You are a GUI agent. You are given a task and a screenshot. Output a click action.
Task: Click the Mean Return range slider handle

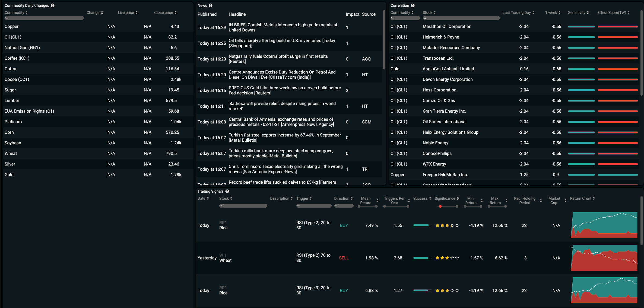coord(359,207)
